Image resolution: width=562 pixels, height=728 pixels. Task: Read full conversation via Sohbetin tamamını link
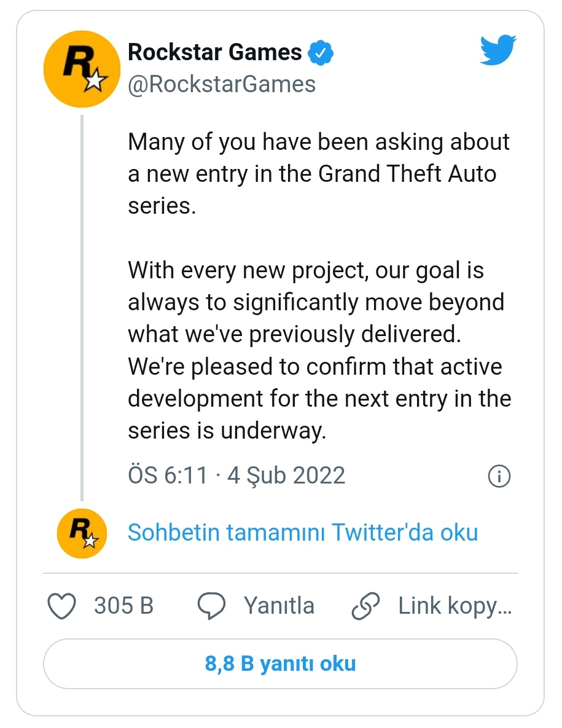pos(303,533)
